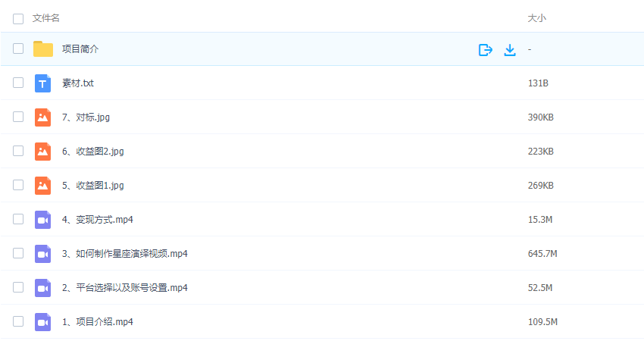The image size is (644, 363).
Task: Click the video icon for 1、项目介绍.mp4
Action: point(43,322)
